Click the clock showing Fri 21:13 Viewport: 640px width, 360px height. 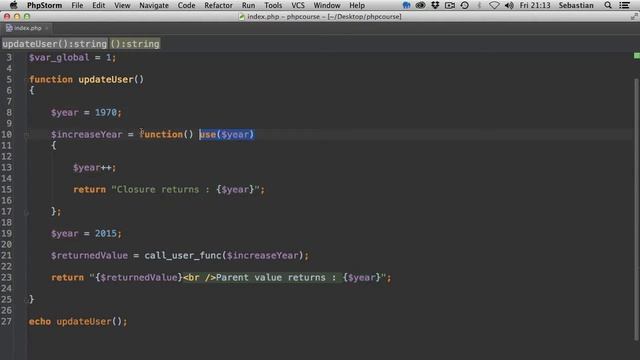tap(535, 5)
